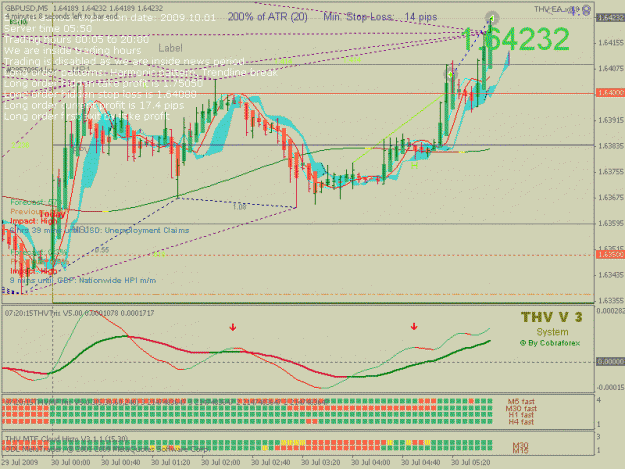Image resolution: width=625 pixels, height=469 pixels.
Task: Click the '0.55' ratio label
Action: 102,250
